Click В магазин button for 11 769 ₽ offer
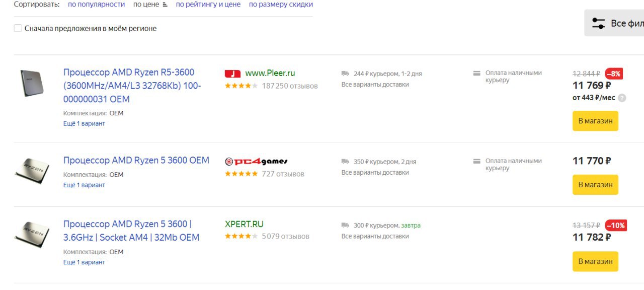Image resolution: width=644 pixels, height=290 pixels. [595, 121]
